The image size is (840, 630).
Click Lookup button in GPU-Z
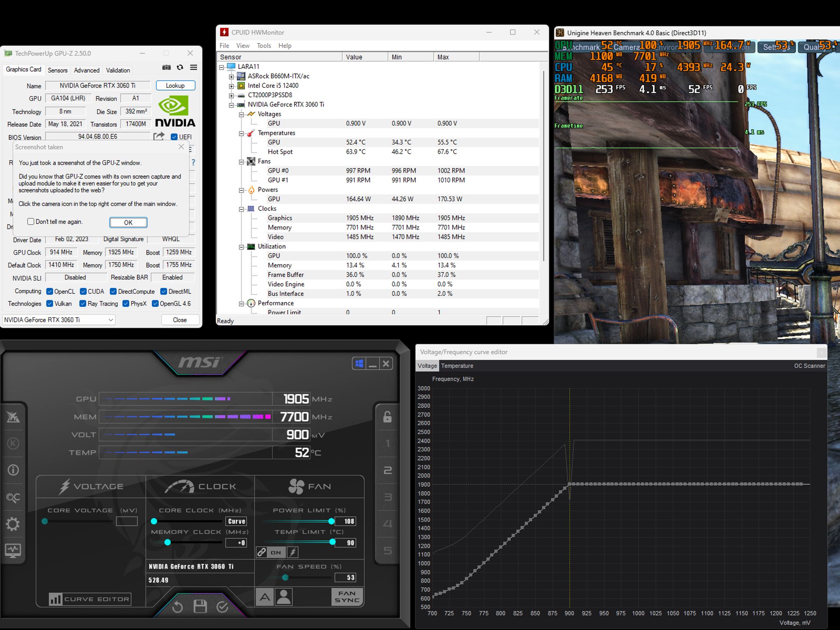pos(176,86)
